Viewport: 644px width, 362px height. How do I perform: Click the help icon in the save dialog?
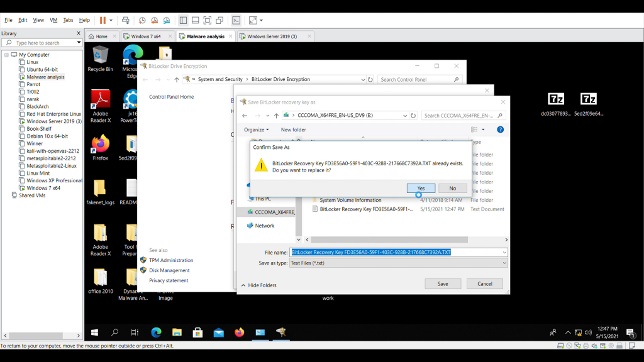[x=500, y=129]
